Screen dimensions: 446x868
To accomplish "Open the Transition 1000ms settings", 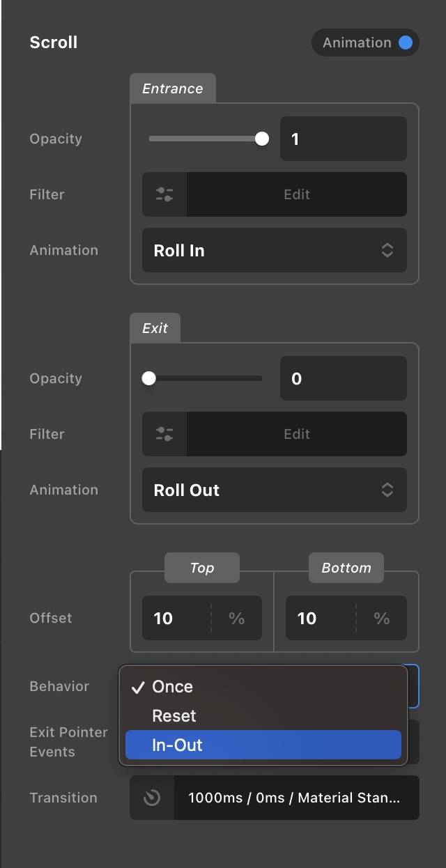I will (294, 798).
